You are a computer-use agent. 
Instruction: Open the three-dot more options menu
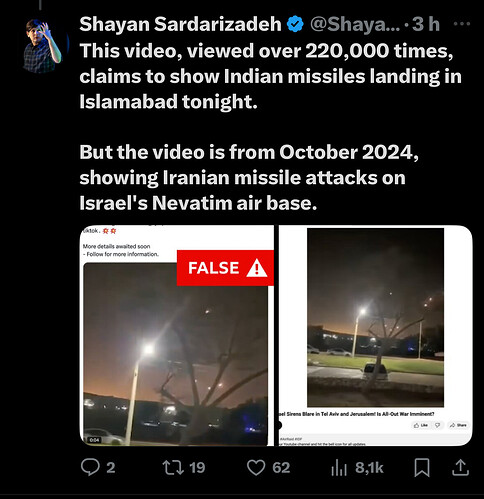click(x=462, y=24)
